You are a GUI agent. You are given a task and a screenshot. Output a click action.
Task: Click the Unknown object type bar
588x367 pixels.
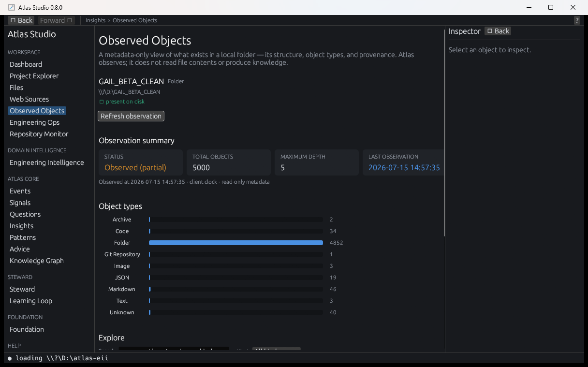pyautogui.click(x=236, y=312)
